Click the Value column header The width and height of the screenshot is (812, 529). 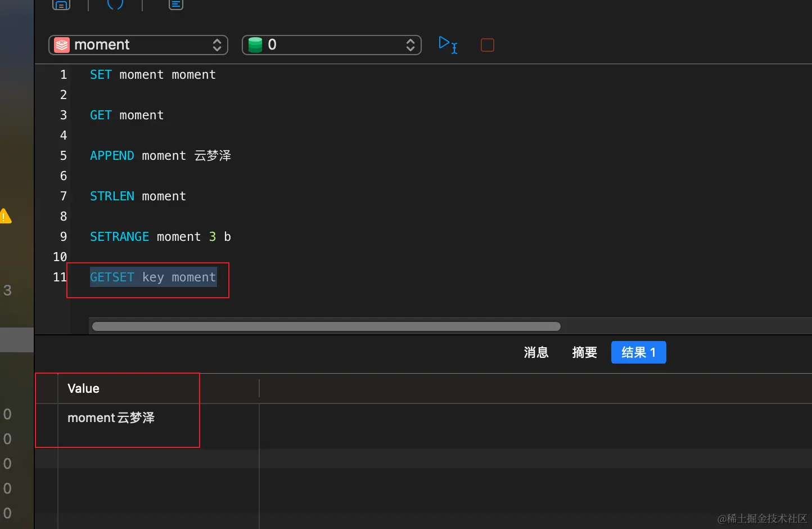(158, 388)
